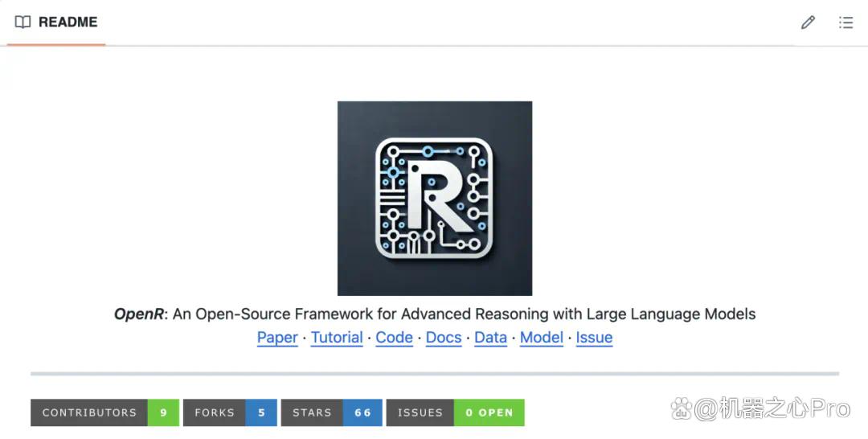868x439 pixels.
Task: Follow the Code link
Action: [394, 337]
